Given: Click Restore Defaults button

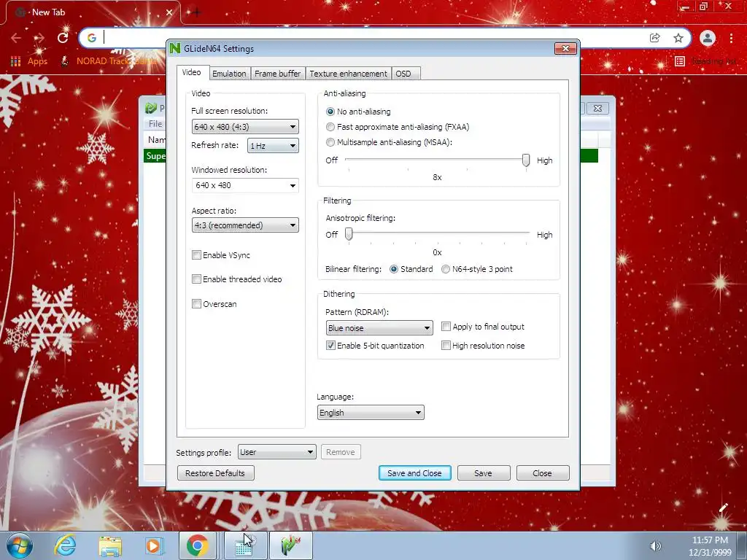Looking at the screenshot, I should 215,472.
